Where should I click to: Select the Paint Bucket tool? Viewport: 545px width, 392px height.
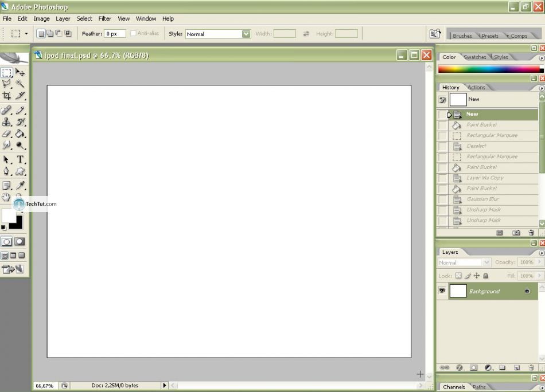[x=20, y=134]
